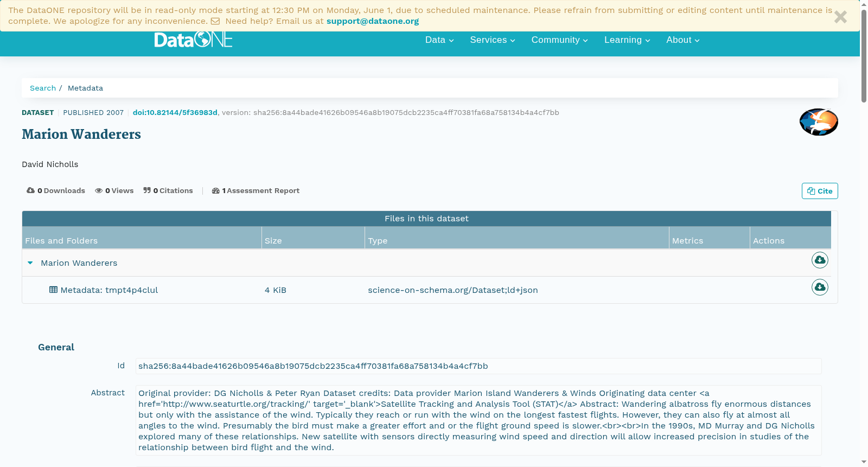The width and height of the screenshot is (868, 467).
Task: Click the '4 KiB' size cell
Action: pos(276,290)
